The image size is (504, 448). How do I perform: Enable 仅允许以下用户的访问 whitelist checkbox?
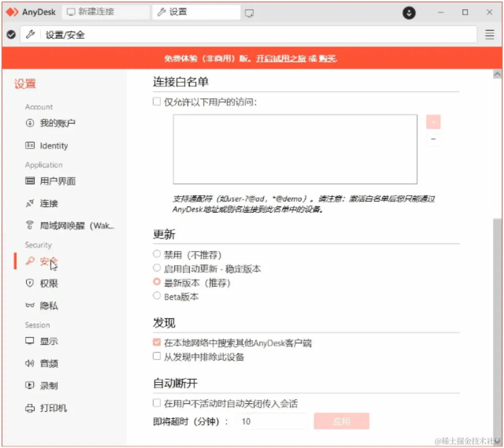tap(157, 101)
